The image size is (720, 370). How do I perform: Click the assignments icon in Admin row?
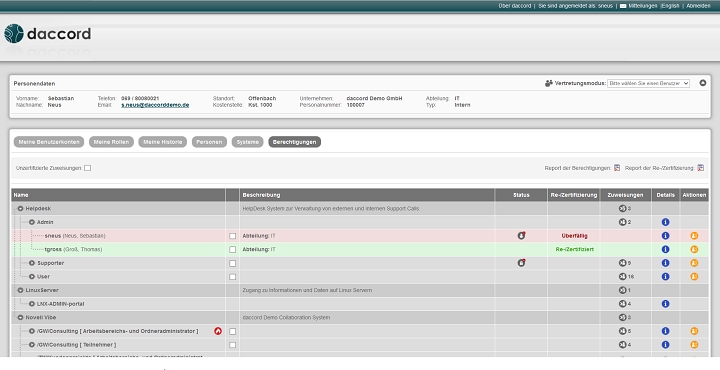[x=622, y=222]
